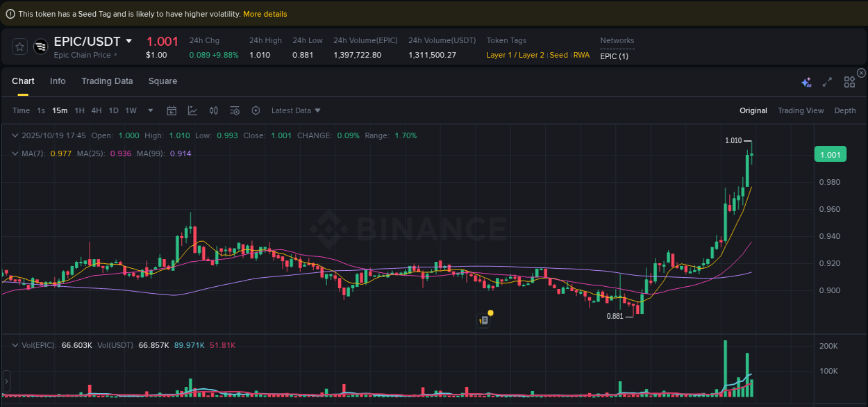Open the date range calendar icon
868x407 pixels.
click(172, 110)
